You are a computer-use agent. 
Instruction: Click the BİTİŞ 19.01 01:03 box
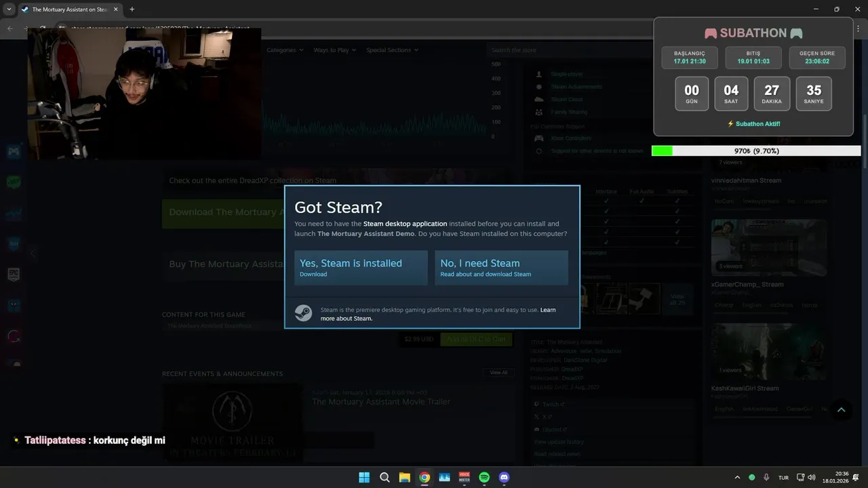(753, 58)
